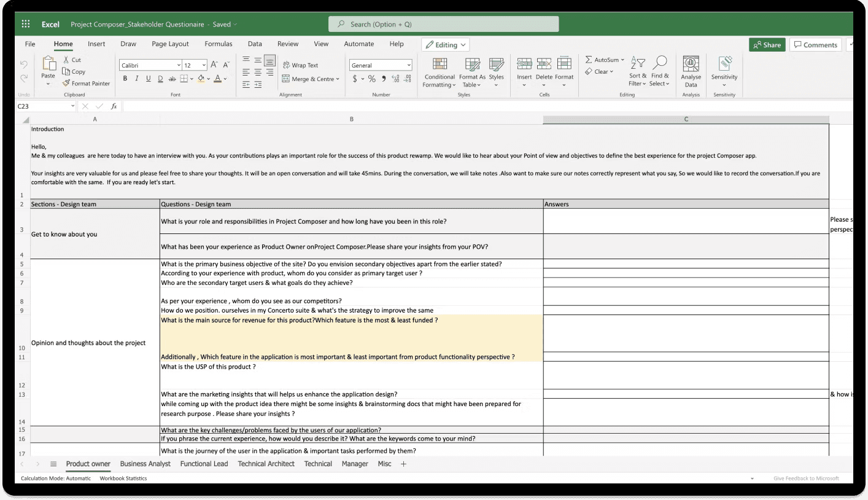Align text to the right
The image size is (868, 500).
coord(269,72)
